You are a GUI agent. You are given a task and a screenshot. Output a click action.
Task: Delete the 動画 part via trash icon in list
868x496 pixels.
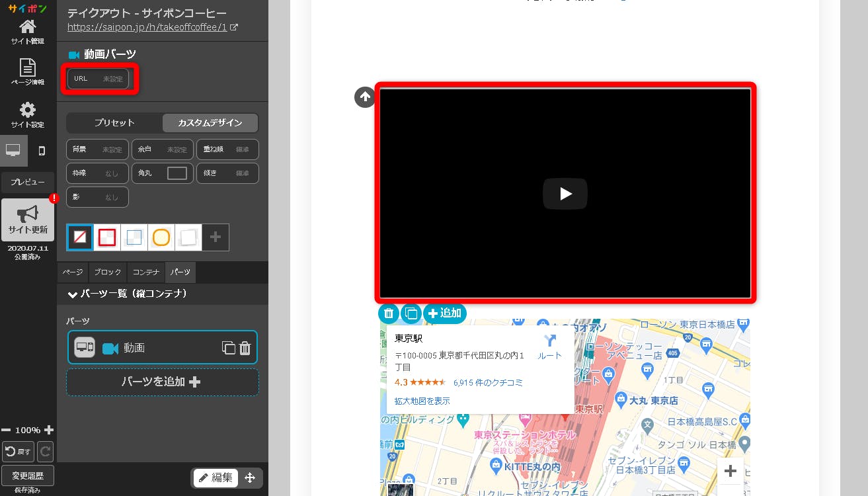[x=245, y=348]
